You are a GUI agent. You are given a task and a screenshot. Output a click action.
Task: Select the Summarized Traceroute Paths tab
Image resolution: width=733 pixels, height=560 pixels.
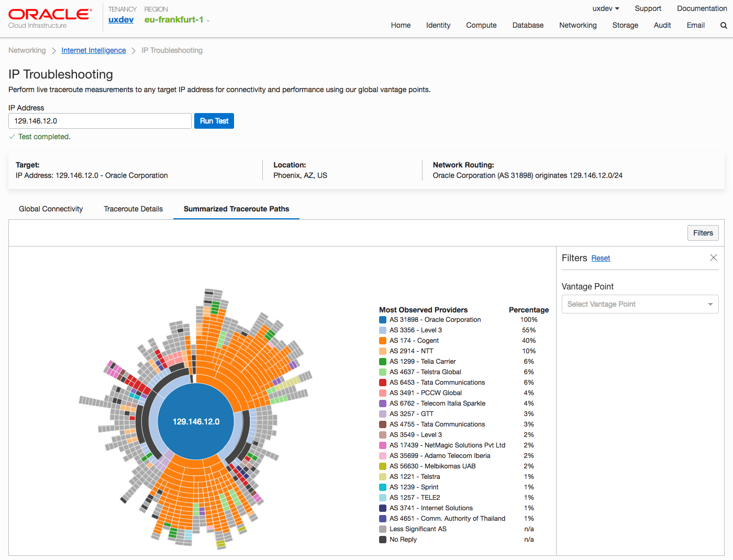tap(236, 209)
